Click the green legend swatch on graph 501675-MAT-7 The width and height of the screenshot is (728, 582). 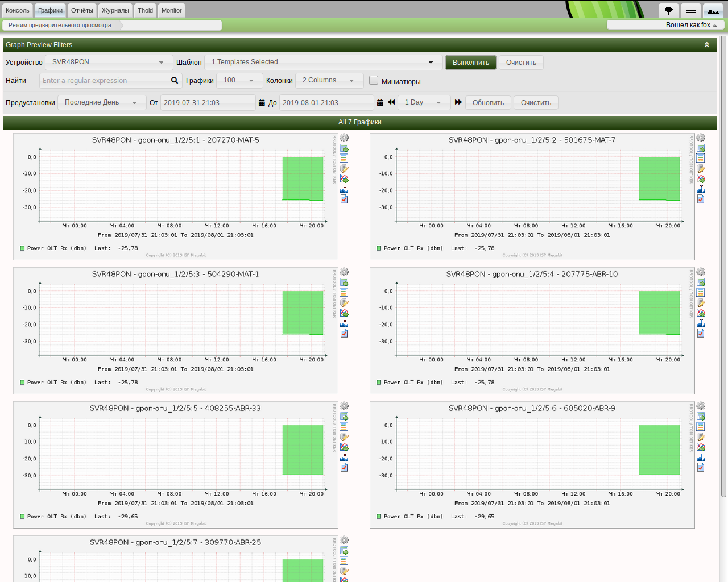[x=379, y=248]
